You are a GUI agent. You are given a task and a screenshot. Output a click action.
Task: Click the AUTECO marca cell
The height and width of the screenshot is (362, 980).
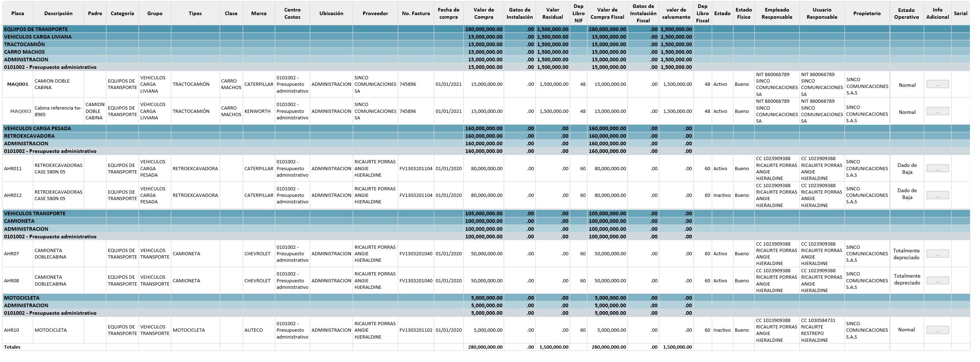pyautogui.click(x=259, y=330)
